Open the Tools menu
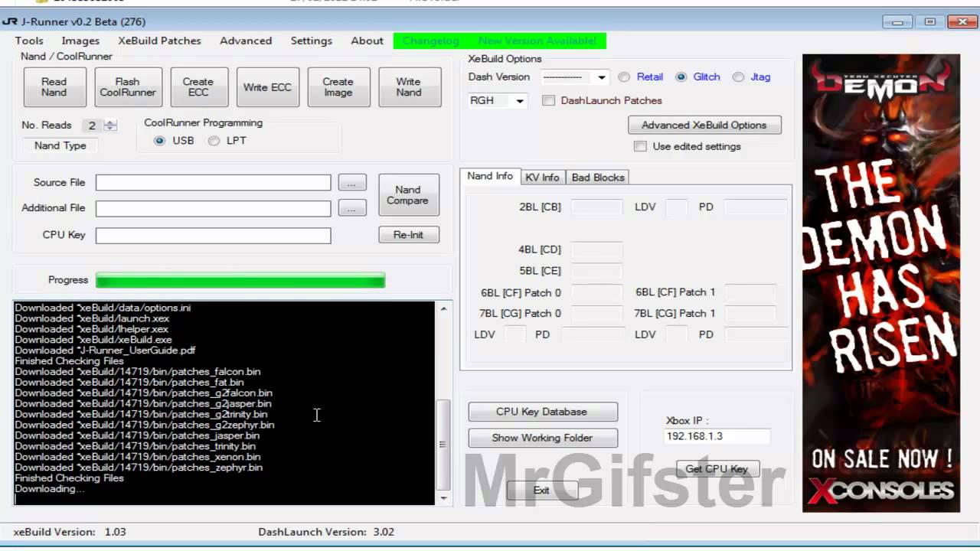Image resolution: width=980 pixels, height=551 pixels. click(x=29, y=41)
